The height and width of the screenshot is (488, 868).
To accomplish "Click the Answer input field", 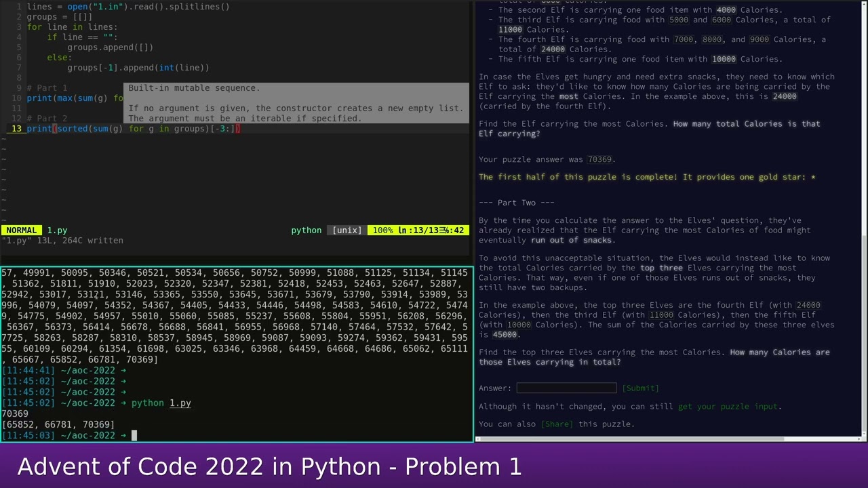I will [x=566, y=388].
